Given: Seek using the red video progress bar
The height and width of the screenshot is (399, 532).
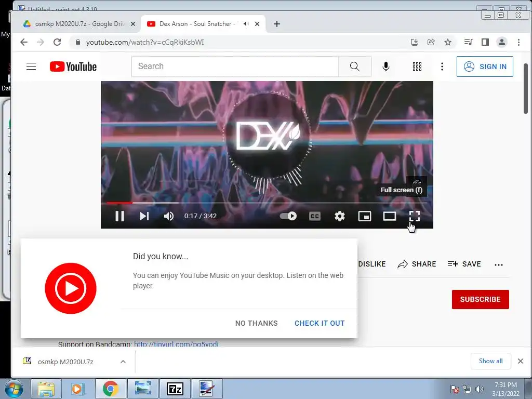Looking at the screenshot, I should coord(267,203).
